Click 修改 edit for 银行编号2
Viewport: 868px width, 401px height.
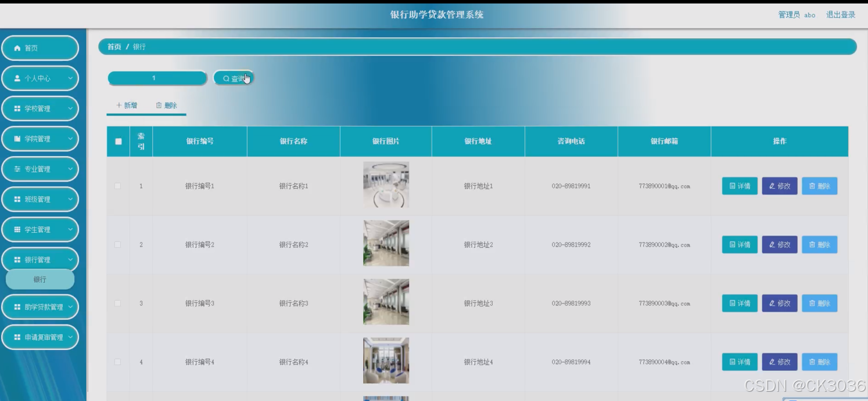point(780,245)
